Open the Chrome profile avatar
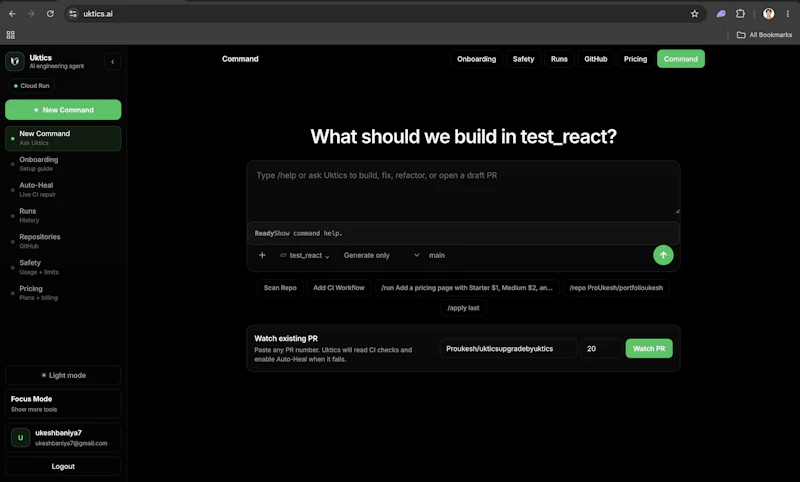The width and height of the screenshot is (800, 482). coord(768,14)
